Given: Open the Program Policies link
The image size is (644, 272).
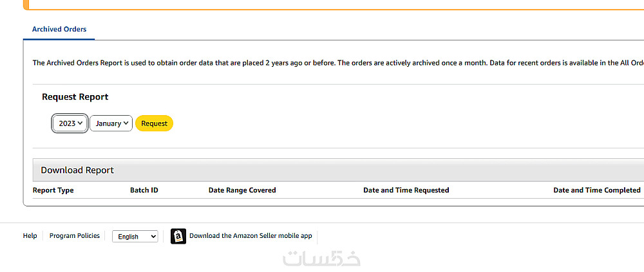Looking at the screenshot, I should tap(75, 236).
